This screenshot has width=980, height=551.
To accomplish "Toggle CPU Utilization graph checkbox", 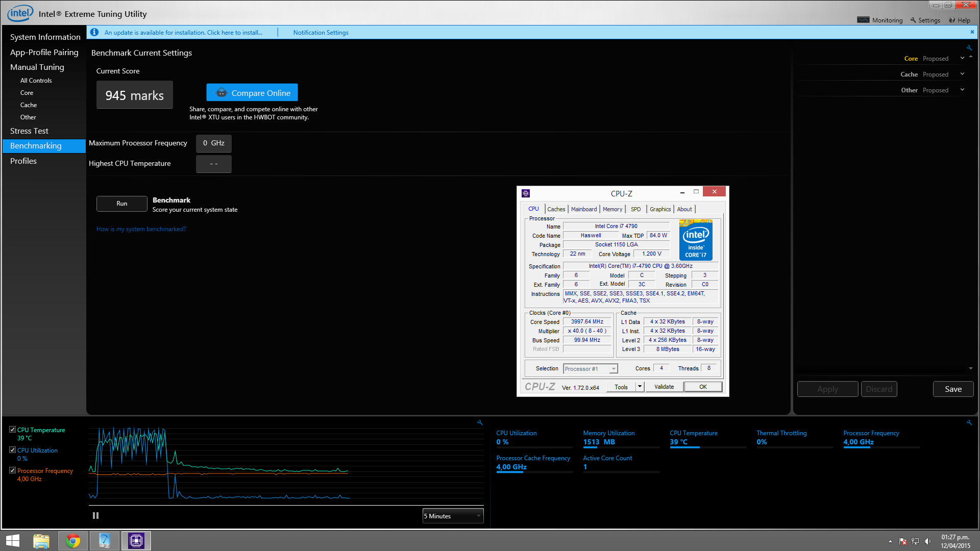I will pos(13,450).
